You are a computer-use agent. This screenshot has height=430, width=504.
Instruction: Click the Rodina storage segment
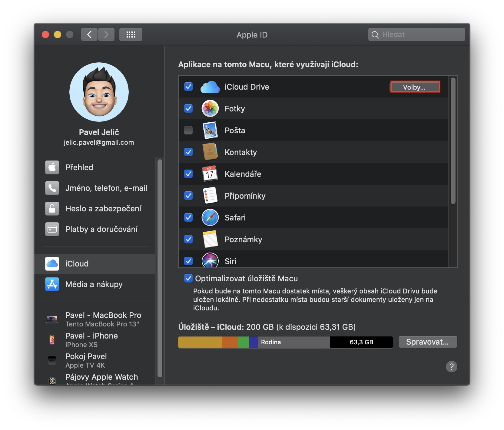(294, 342)
